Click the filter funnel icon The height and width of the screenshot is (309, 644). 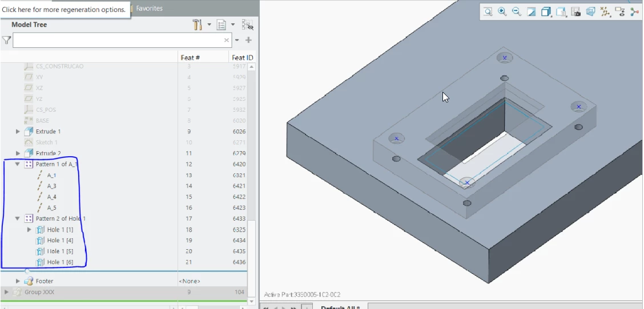(x=6, y=40)
